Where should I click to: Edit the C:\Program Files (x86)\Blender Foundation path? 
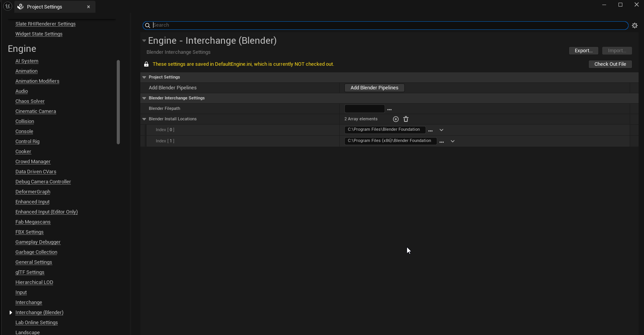click(x=390, y=141)
